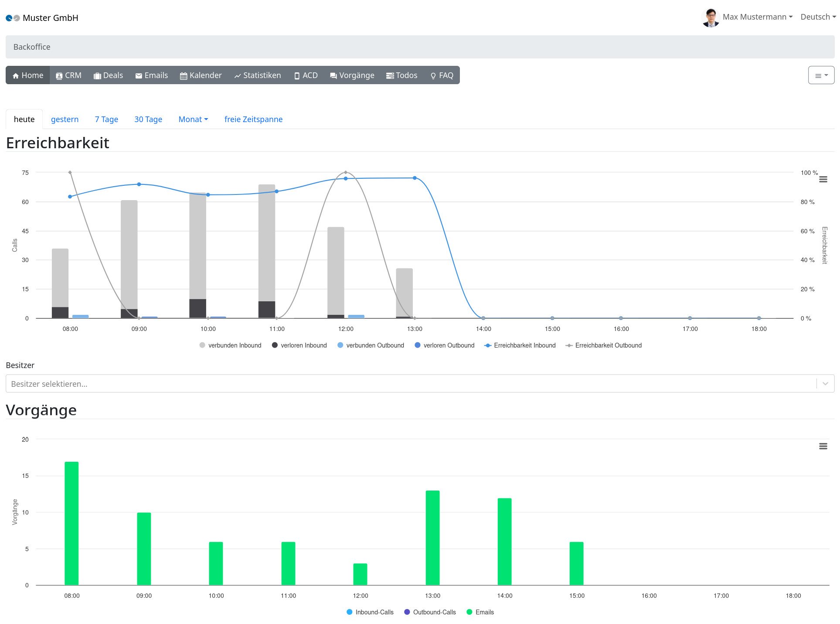This screenshot has height=624, width=840.
Task: Click the 14:00 green Emails bar
Action: [504, 542]
